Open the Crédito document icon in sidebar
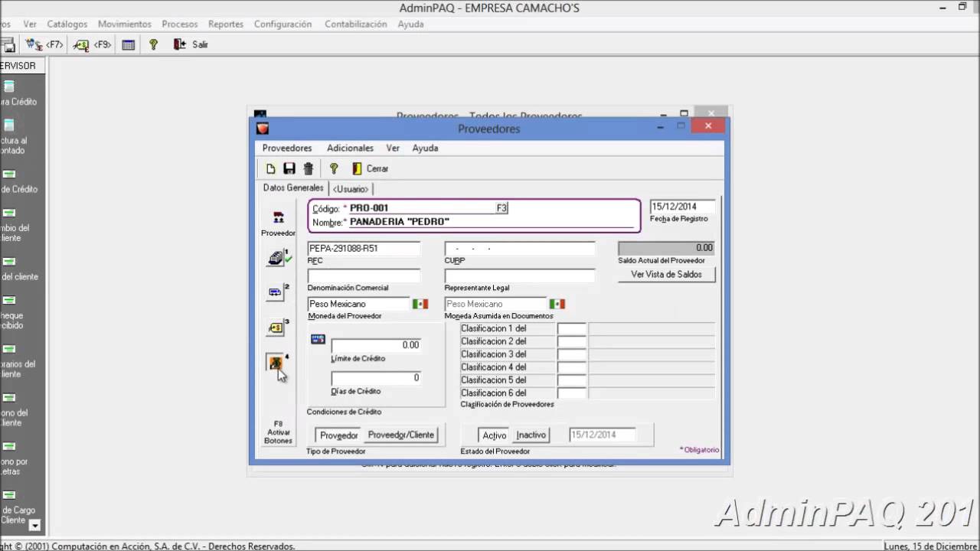 coord(9,87)
